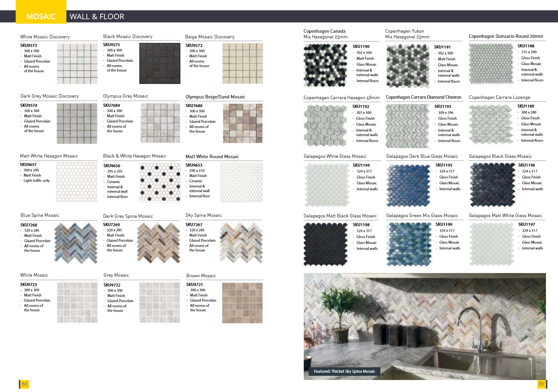
Task: Click page number 87
Action: tap(541, 383)
